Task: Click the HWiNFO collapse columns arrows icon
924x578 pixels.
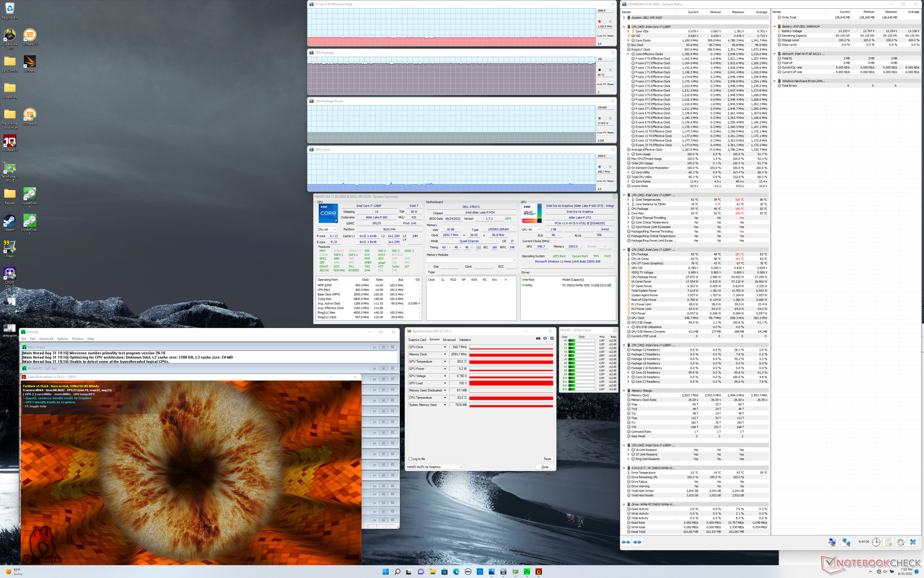Action: tap(637, 542)
